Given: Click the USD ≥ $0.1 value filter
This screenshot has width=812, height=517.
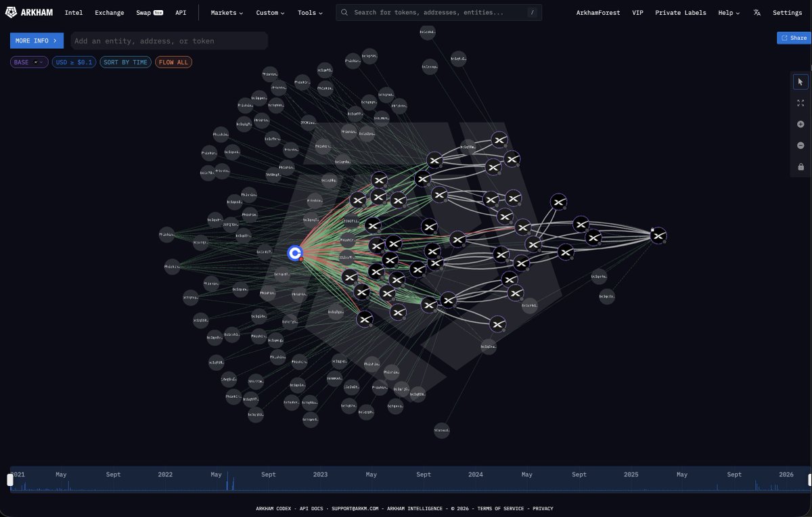Looking at the screenshot, I should [x=74, y=62].
